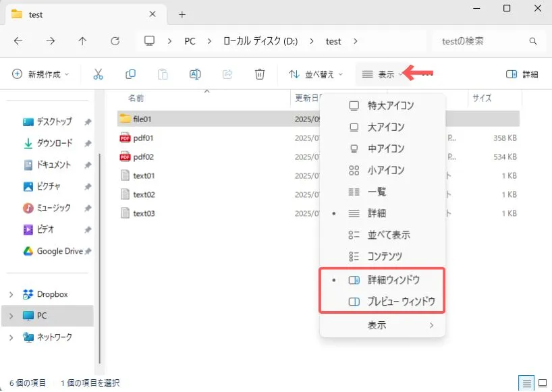
Task: Open a new tab with plus button
Action: [x=182, y=14]
